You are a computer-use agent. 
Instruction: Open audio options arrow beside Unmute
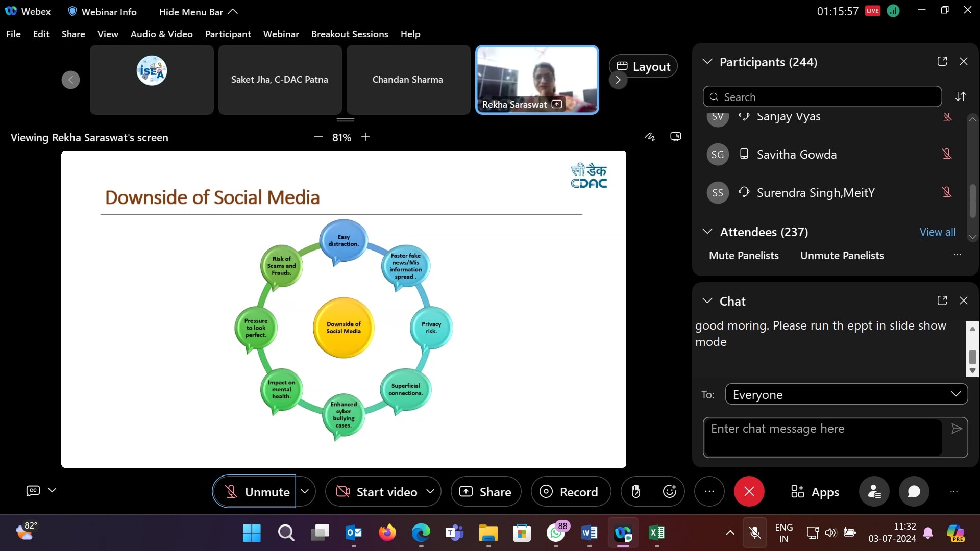coord(305,491)
